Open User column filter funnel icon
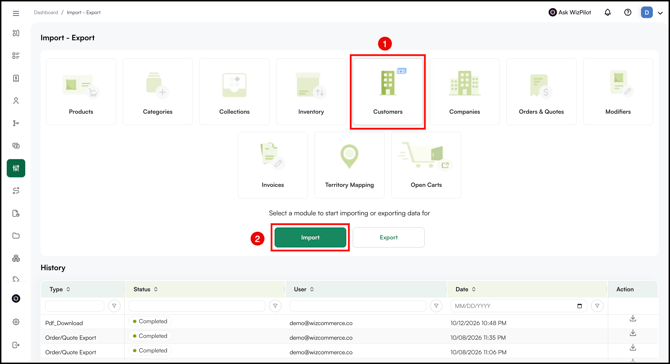The image size is (670, 364). (436, 306)
